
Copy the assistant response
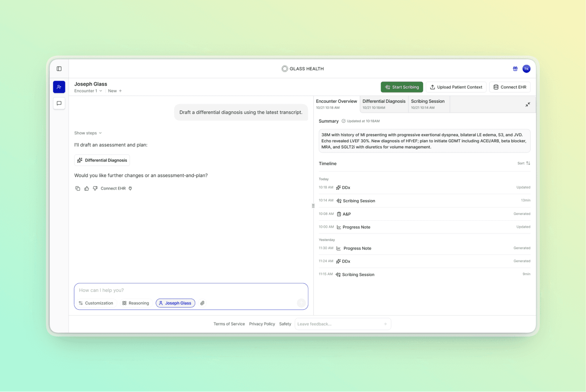click(x=78, y=189)
